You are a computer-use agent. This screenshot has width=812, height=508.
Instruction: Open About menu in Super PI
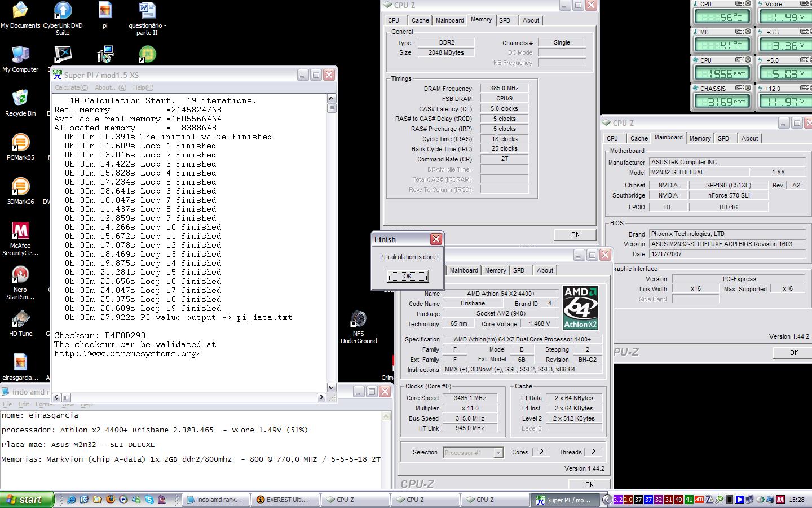[x=111, y=87]
